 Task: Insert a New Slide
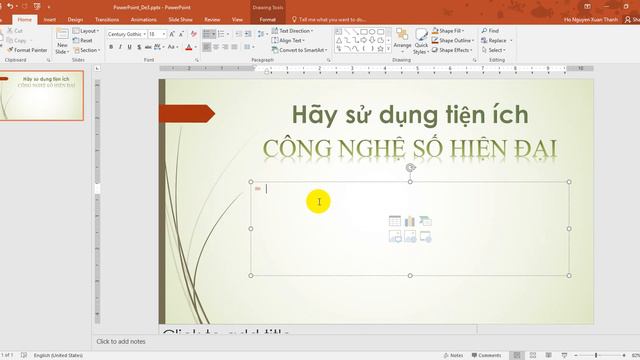[62, 41]
